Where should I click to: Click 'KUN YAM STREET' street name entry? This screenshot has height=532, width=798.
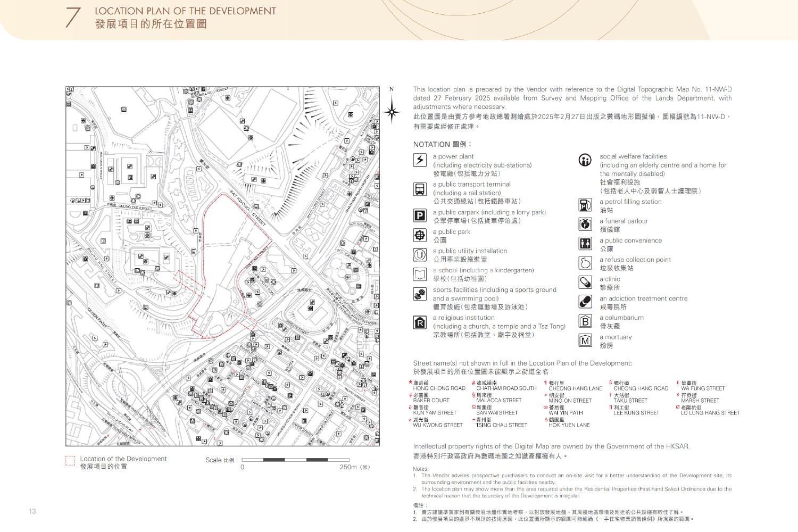pos(435,413)
